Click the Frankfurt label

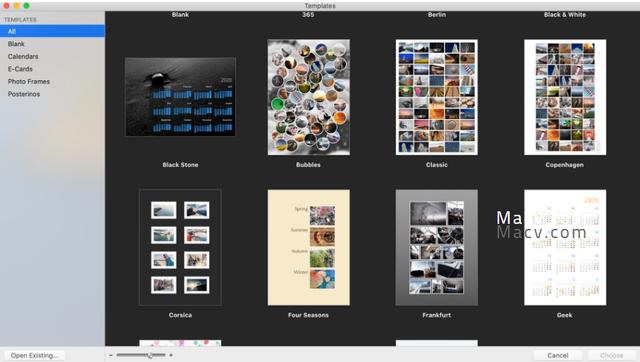[x=436, y=315]
